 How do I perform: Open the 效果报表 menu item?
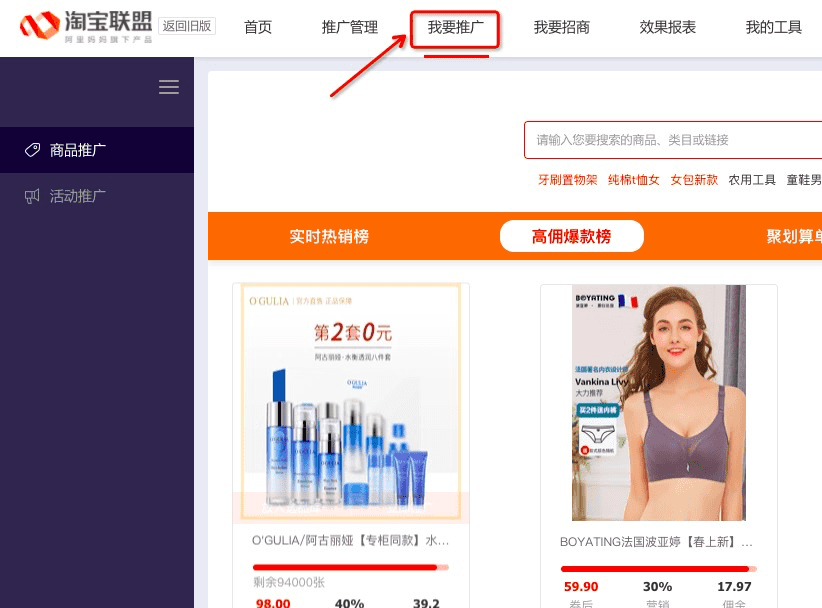(x=667, y=27)
